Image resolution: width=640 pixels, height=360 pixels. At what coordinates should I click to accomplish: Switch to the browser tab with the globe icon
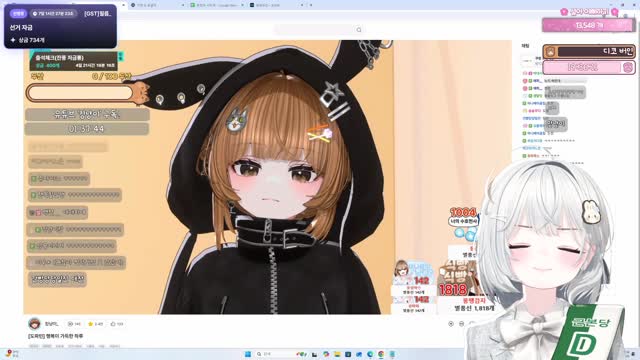[157, 5]
